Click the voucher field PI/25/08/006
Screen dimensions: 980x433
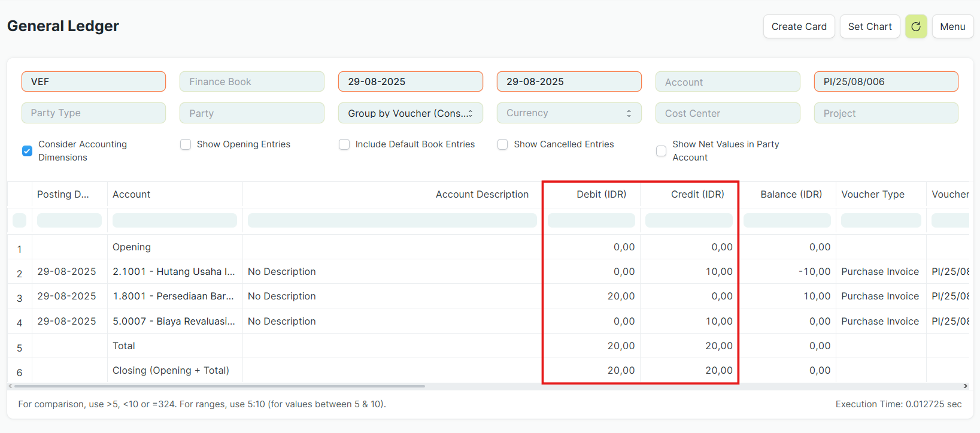click(886, 81)
